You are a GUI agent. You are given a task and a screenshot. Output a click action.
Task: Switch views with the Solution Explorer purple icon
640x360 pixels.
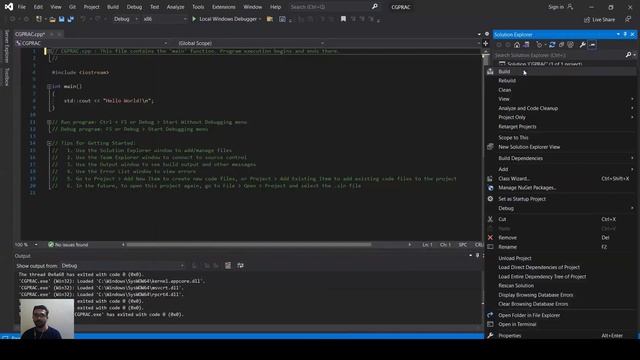[x=527, y=45]
